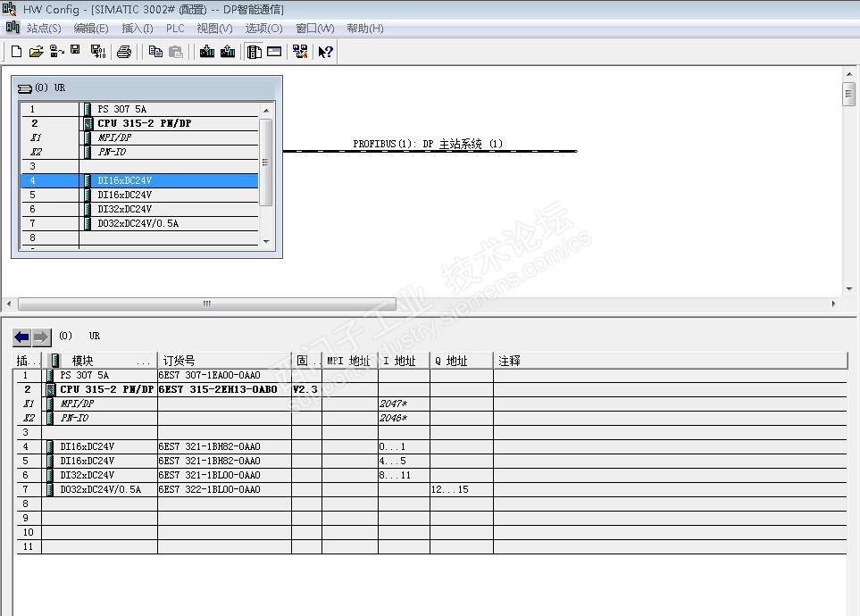Screen dimensions: 860x616
Task: Click the horizontal scrollbar right arrow
Action: coord(833,304)
